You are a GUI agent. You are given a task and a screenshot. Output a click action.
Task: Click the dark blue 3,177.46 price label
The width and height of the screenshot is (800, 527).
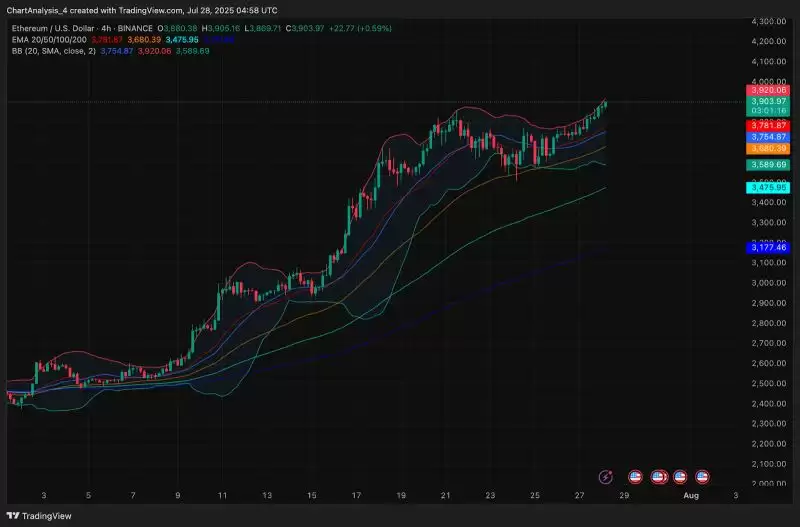(769, 247)
